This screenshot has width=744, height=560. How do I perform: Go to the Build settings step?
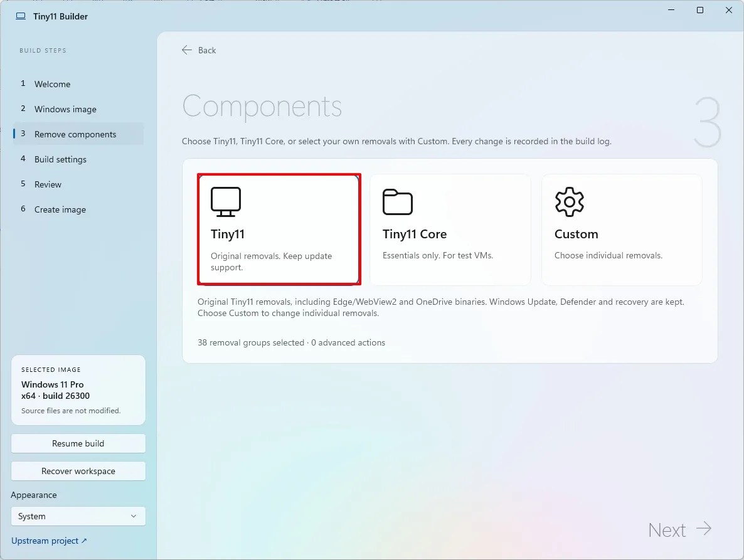pyautogui.click(x=78, y=159)
